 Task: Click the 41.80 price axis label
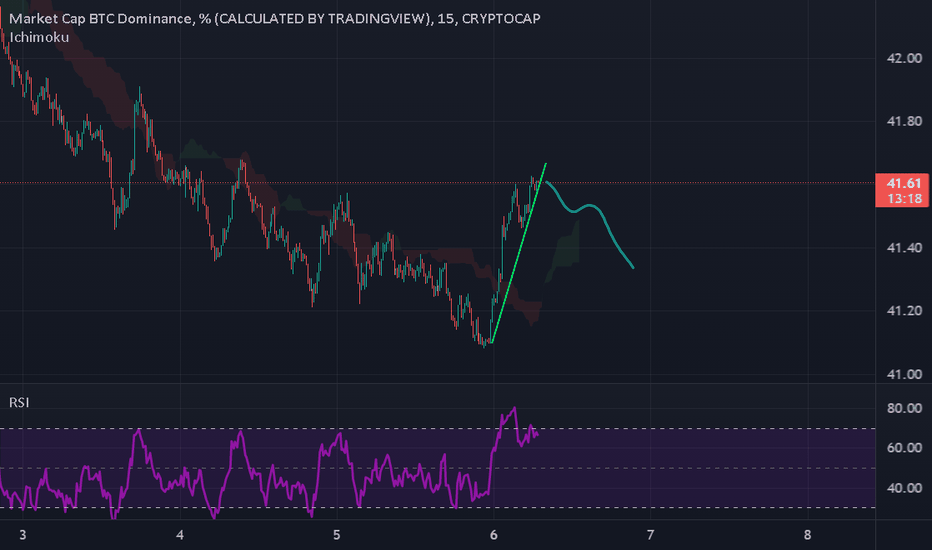click(x=904, y=121)
